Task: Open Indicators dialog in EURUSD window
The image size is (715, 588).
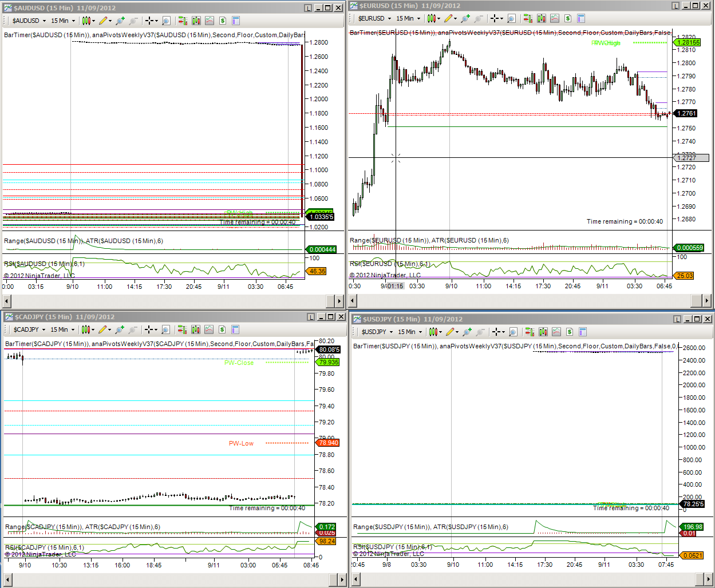Action: click(542, 18)
